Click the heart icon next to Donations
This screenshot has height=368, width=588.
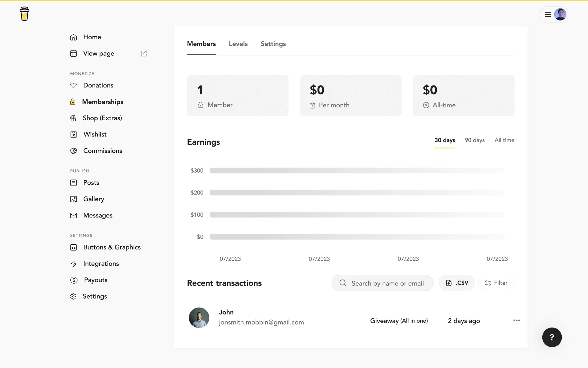(x=73, y=85)
